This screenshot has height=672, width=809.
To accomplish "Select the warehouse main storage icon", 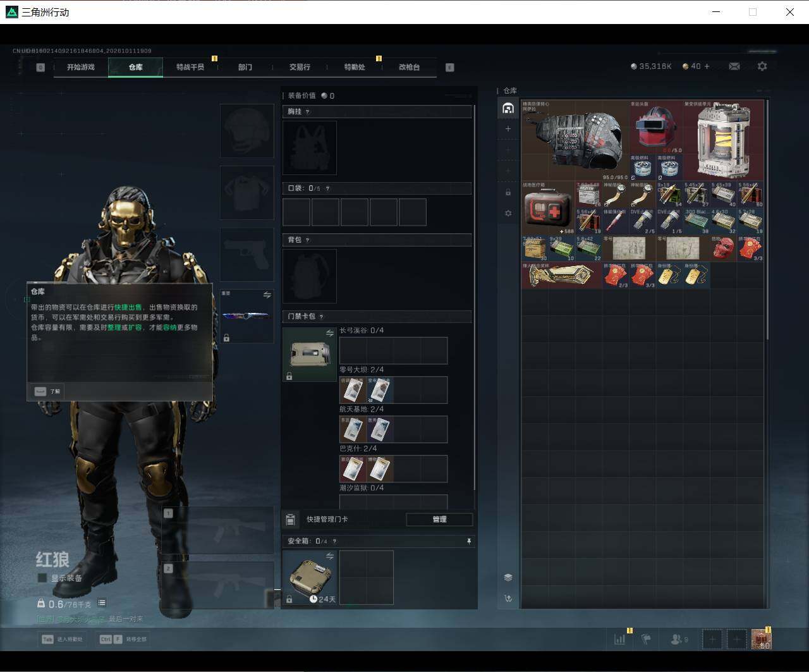I will 508,108.
